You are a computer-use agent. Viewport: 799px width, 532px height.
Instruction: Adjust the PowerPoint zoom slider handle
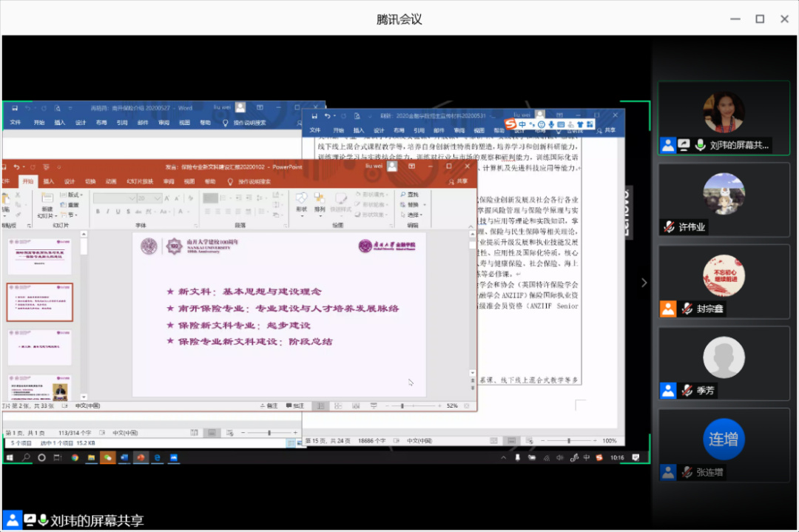pos(402,405)
